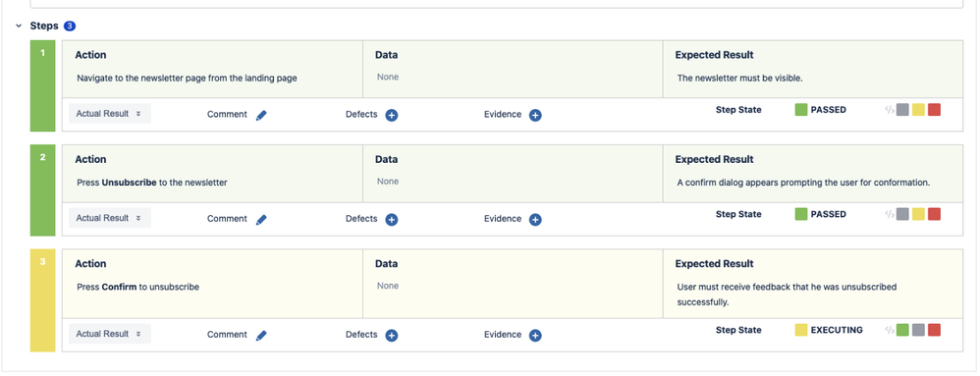
Task: Set step 1 state to executing yellow swatch
Action: (919, 110)
